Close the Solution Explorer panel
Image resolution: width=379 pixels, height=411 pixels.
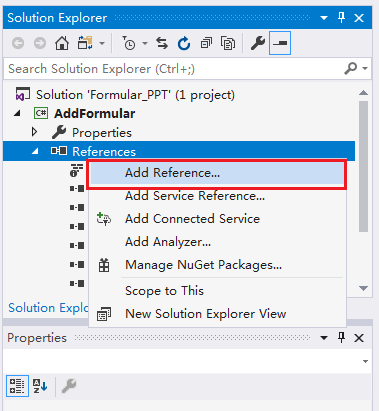pos(359,18)
